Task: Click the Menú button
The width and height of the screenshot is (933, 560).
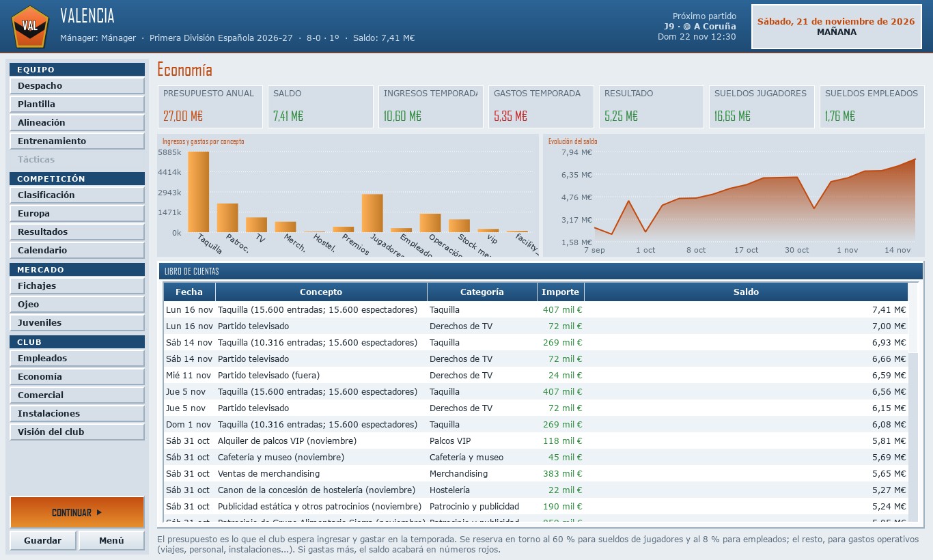Action: coord(111,541)
